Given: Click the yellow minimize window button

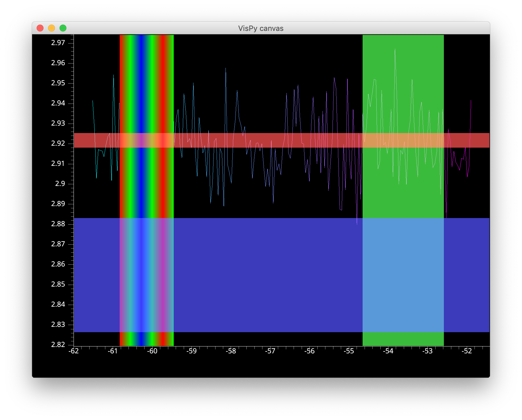Looking at the screenshot, I should click(x=52, y=28).
